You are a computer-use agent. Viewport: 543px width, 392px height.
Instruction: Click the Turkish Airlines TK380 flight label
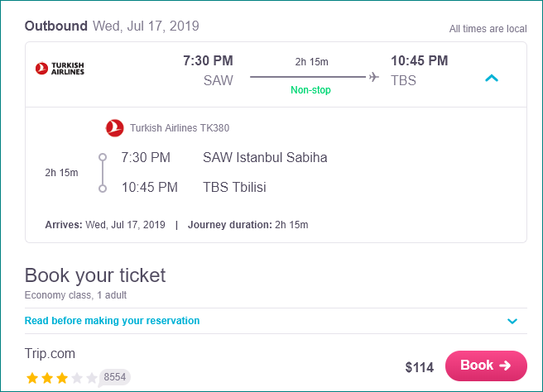(x=180, y=128)
